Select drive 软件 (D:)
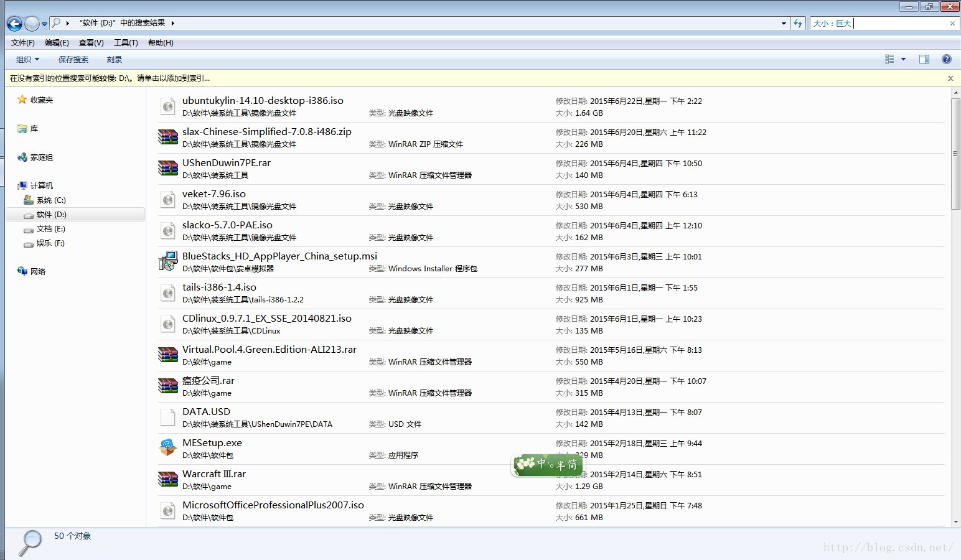Image resolution: width=961 pixels, height=560 pixels. [45, 215]
